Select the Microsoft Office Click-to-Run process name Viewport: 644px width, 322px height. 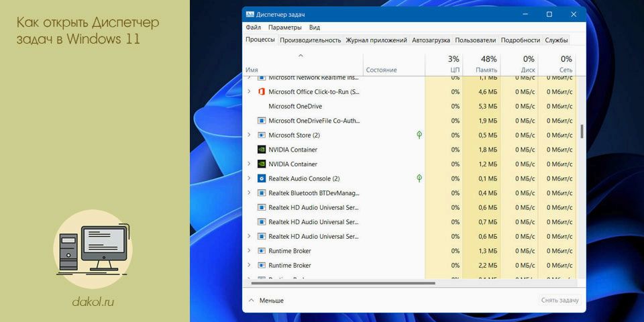tap(314, 92)
